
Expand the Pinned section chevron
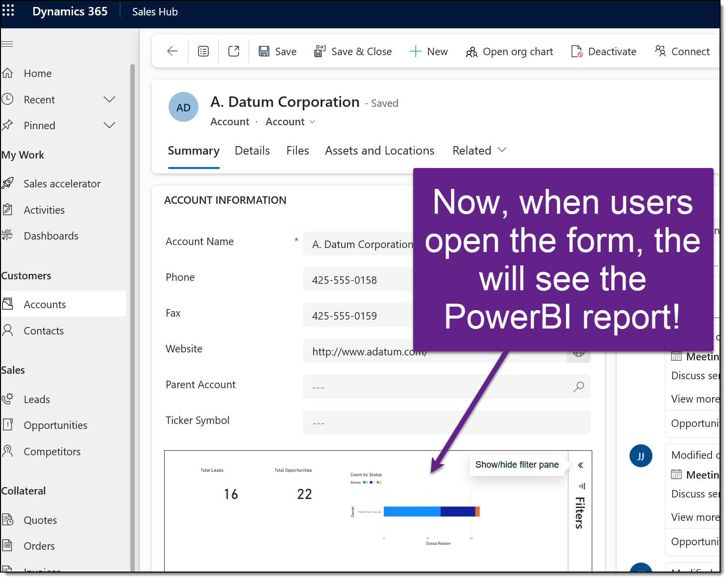(x=109, y=125)
